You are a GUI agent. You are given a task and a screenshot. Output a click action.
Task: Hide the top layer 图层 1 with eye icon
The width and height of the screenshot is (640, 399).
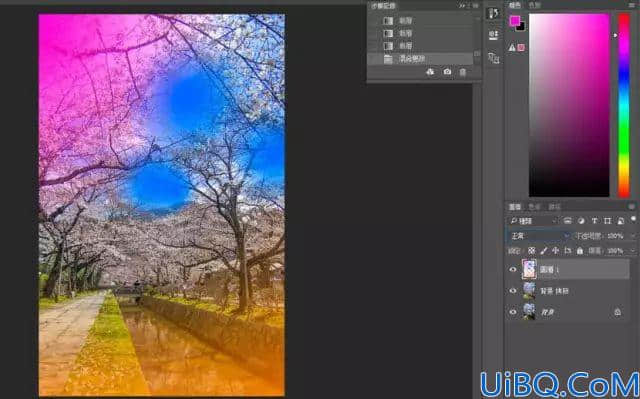[513, 269]
